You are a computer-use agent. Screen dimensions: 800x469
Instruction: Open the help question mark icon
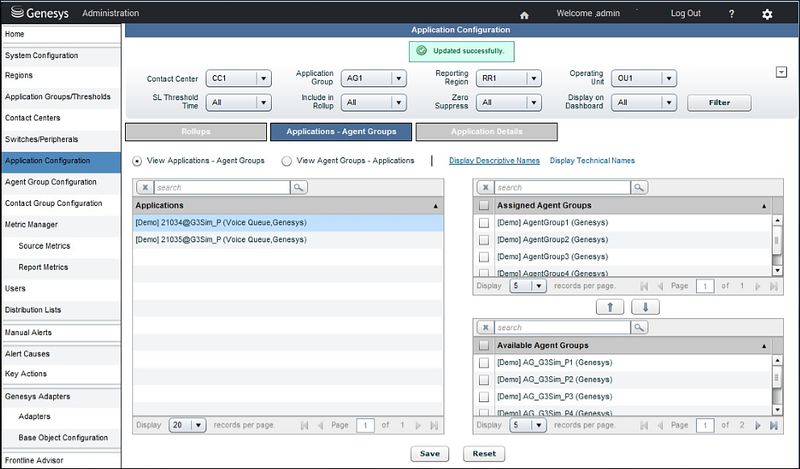[x=731, y=14]
